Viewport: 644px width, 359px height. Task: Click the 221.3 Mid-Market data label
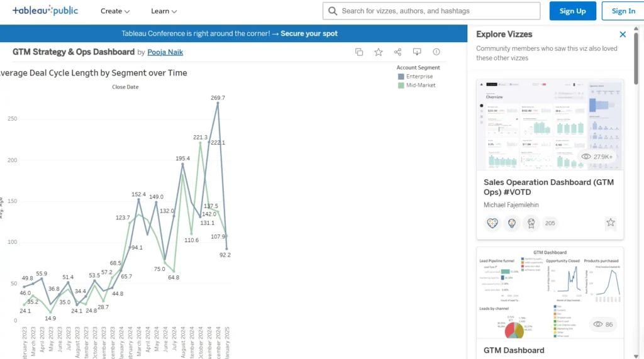(x=201, y=137)
